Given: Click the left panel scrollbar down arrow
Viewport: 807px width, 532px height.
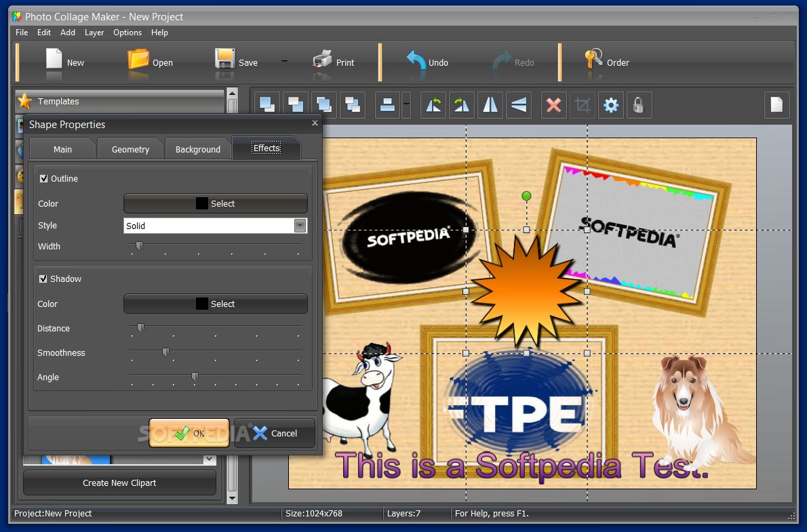Looking at the screenshot, I should pos(232,497).
